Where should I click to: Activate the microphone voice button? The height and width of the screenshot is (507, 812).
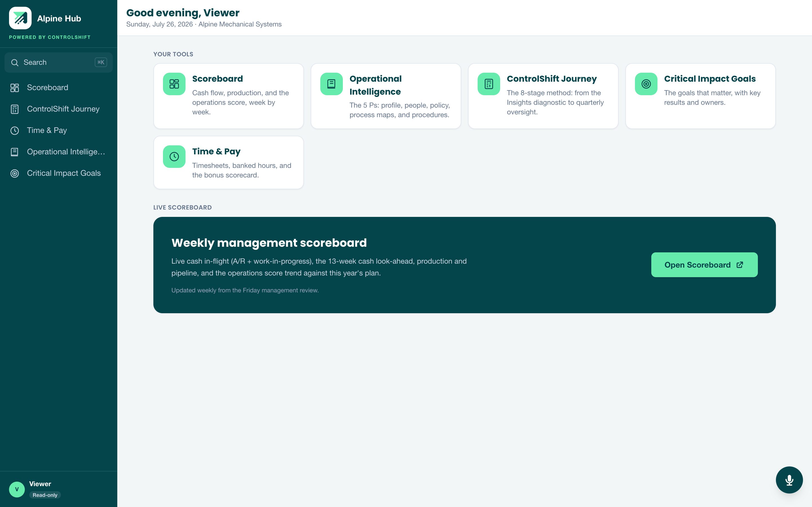789,480
